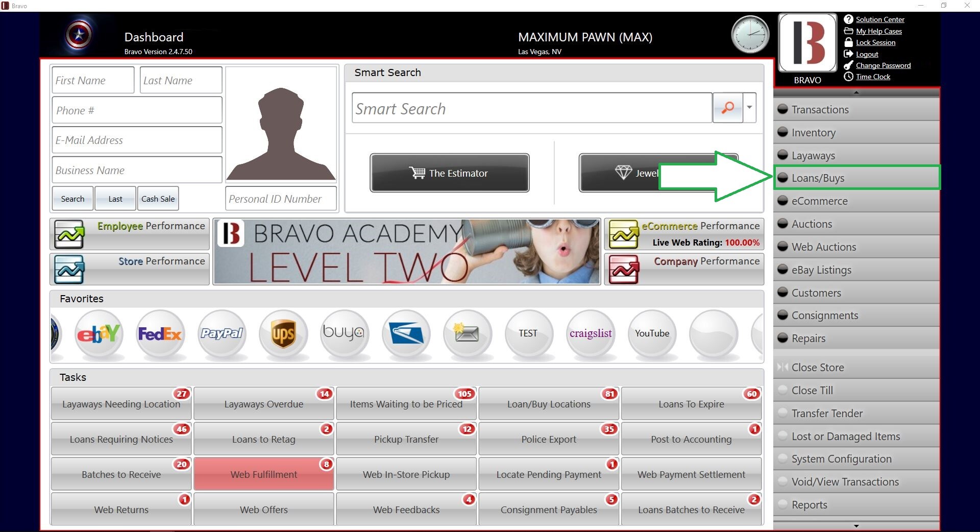Focus the First Name field
980x532 pixels.
(x=93, y=80)
